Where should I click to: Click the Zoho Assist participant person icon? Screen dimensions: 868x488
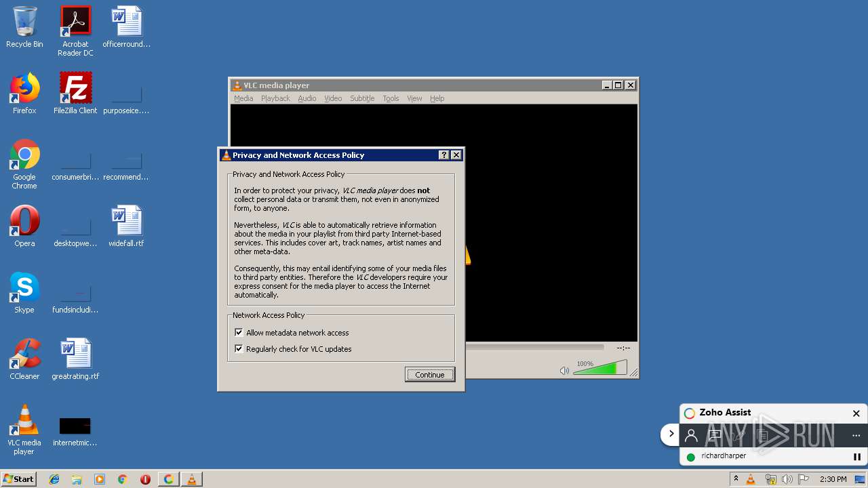click(x=691, y=435)
